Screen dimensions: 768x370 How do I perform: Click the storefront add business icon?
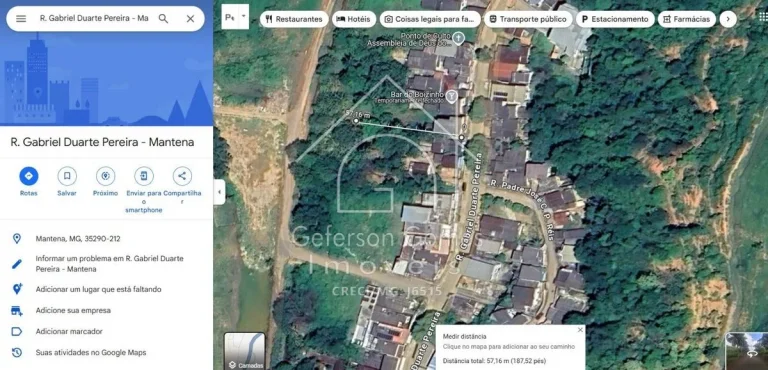click(17, 310)
